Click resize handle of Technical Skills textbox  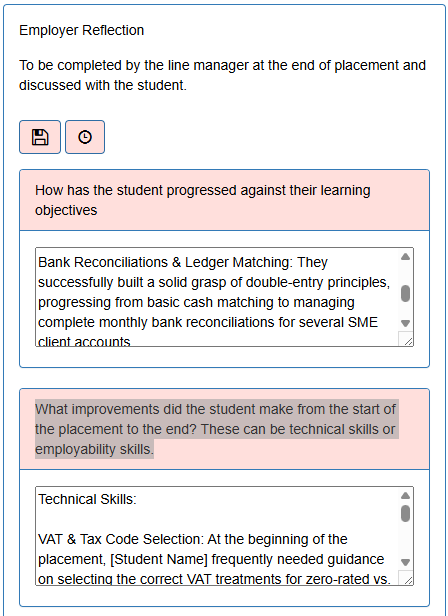coord(408,580)
